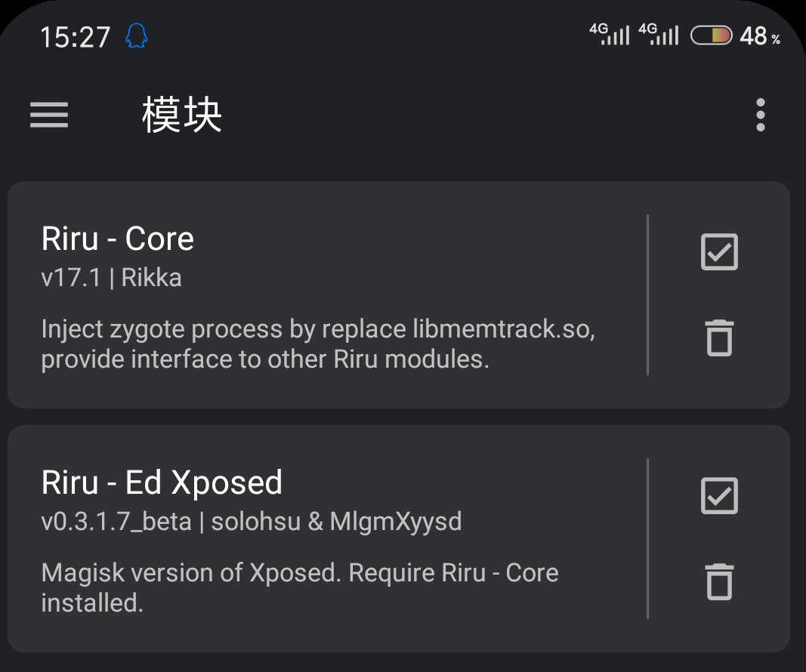Select the Riru - Ed Xposed title
This screenshot has height=672, width=806.
[162, 483]
